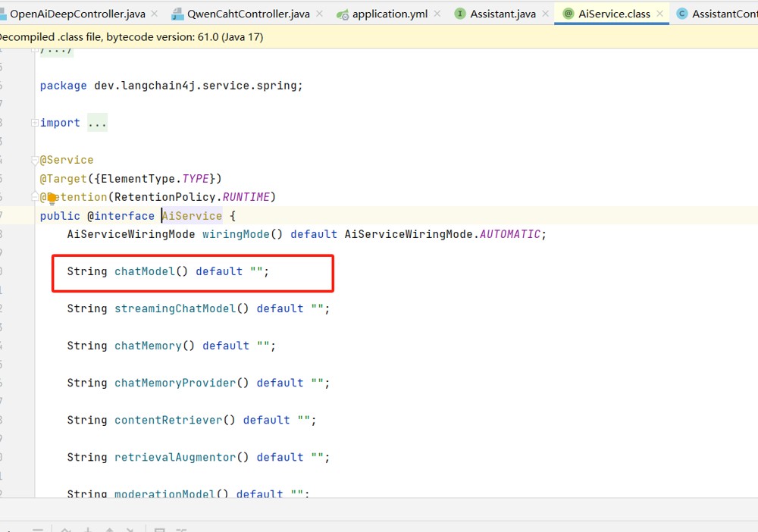Click the default keyword on the contentRetriever line
758x532 pixels.
[x=266, y=421]
